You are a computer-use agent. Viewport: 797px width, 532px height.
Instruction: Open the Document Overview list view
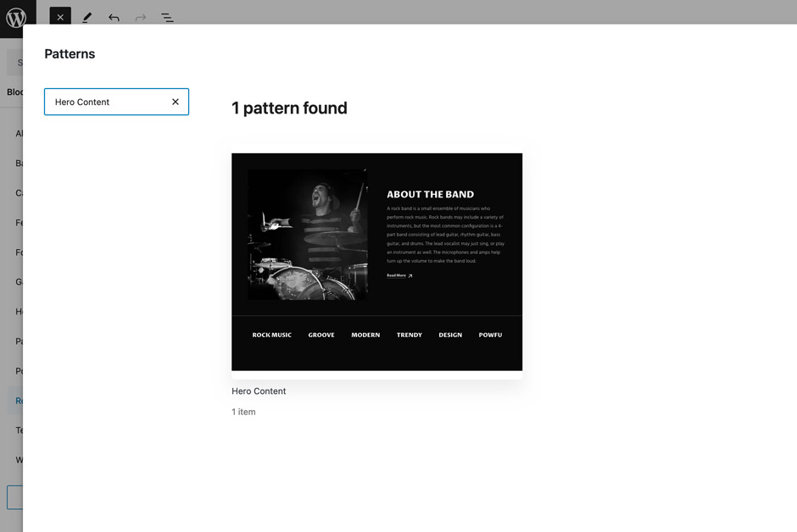(167, 17)
